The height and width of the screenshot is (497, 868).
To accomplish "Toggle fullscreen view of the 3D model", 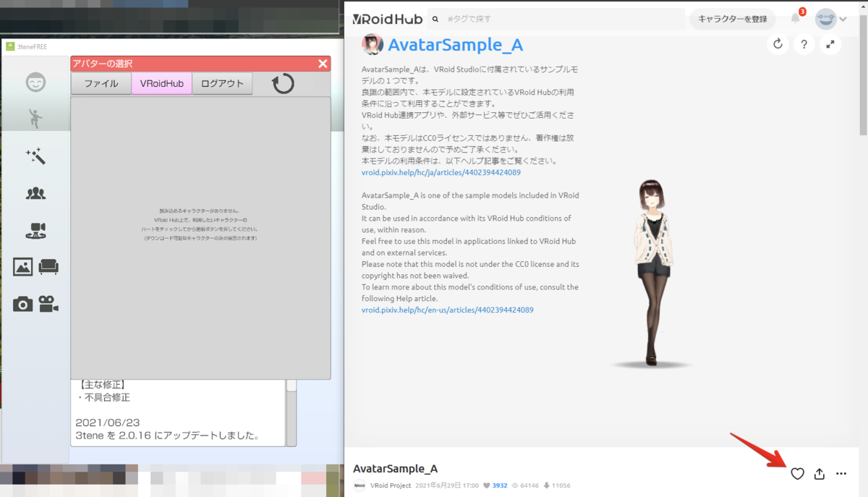I will tap(830, 44).
